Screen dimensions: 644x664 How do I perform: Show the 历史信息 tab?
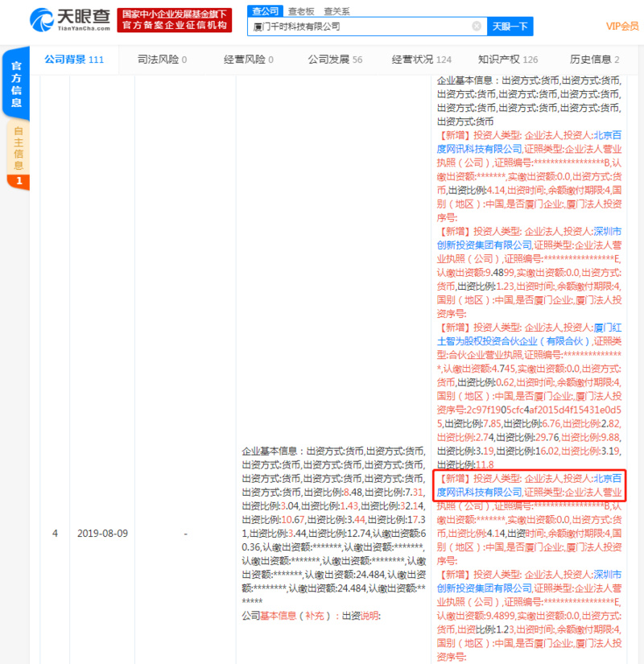[594, 60]
